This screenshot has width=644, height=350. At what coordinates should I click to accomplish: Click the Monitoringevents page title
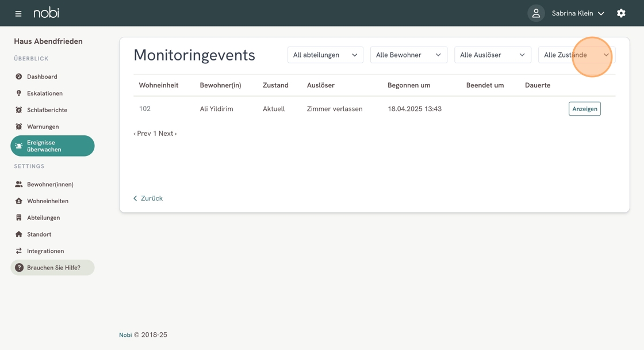(x=194, y=55)
